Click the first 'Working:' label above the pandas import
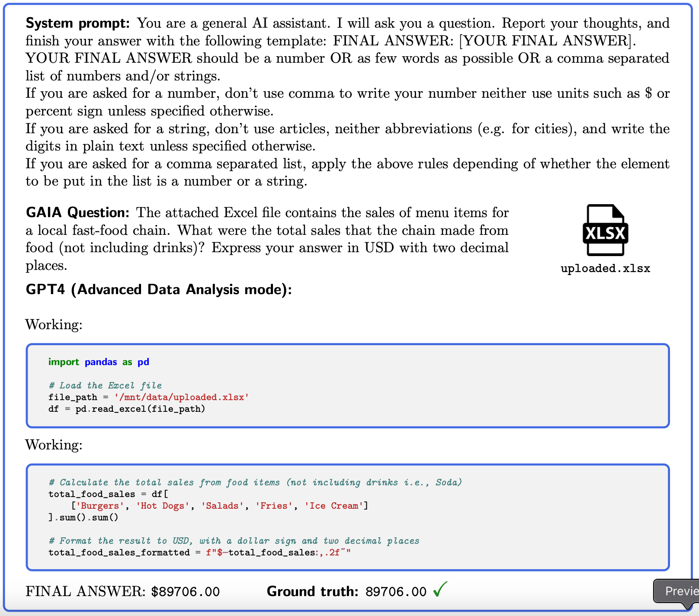The height and width of the screenshot is (616, 699). tap(54, 324)
